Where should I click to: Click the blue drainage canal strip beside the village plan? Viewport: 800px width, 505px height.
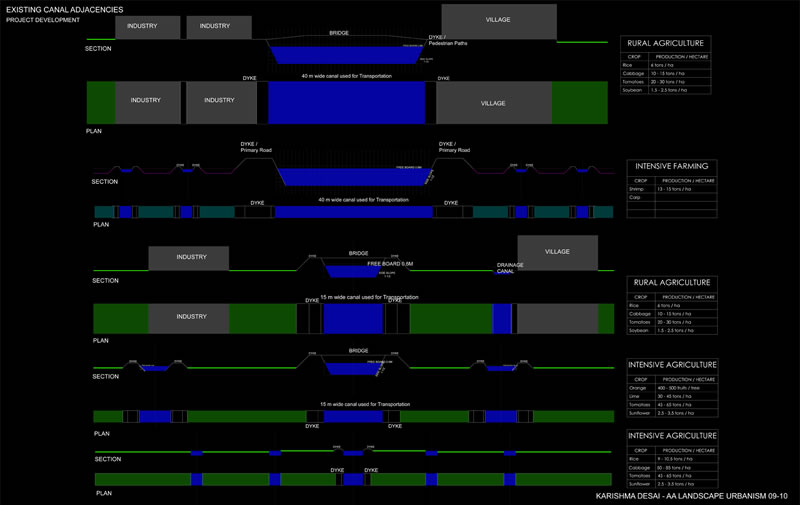coord(502,319)
